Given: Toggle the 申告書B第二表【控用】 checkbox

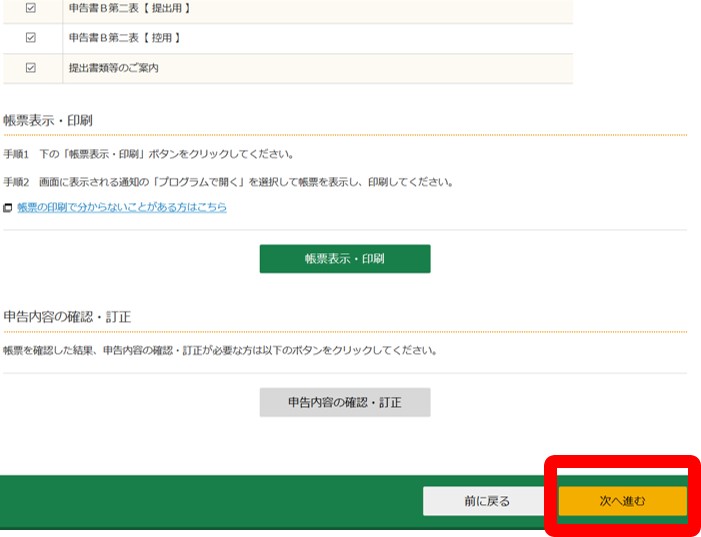Looking at the screenshot, I should (30, 38).
